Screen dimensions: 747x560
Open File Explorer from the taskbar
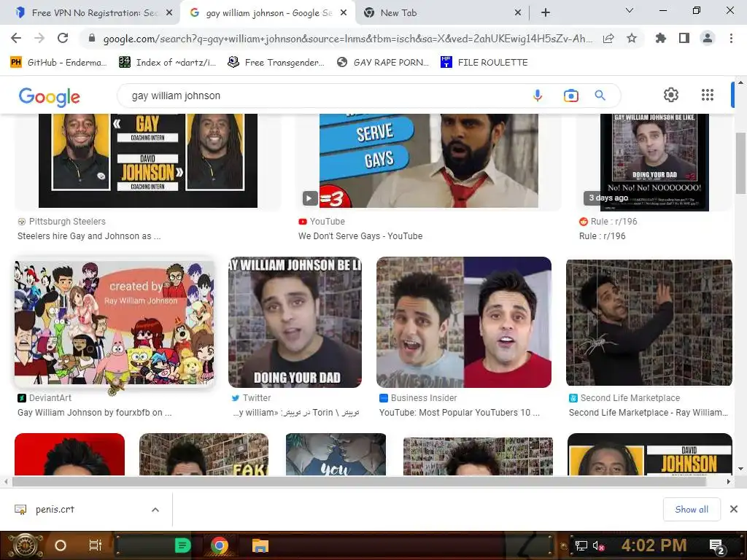coord(260,545)
